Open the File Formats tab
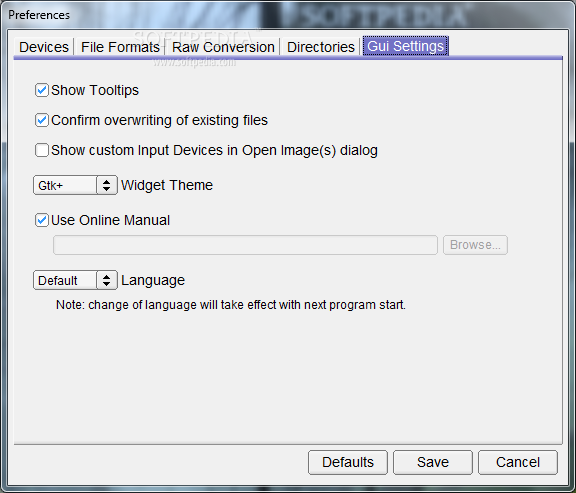576x493 pixels. coord(120,47)
